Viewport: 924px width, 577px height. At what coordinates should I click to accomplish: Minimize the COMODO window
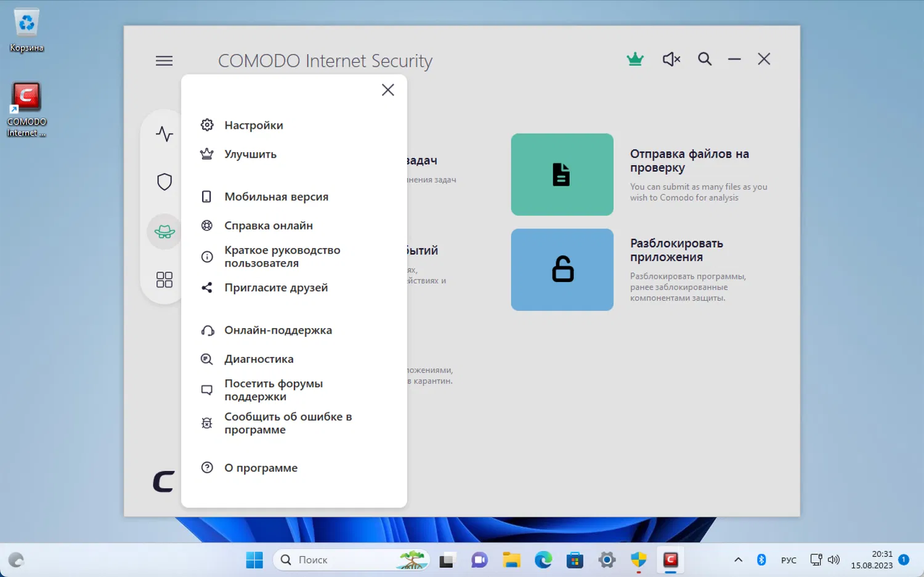tap(734, 59)
